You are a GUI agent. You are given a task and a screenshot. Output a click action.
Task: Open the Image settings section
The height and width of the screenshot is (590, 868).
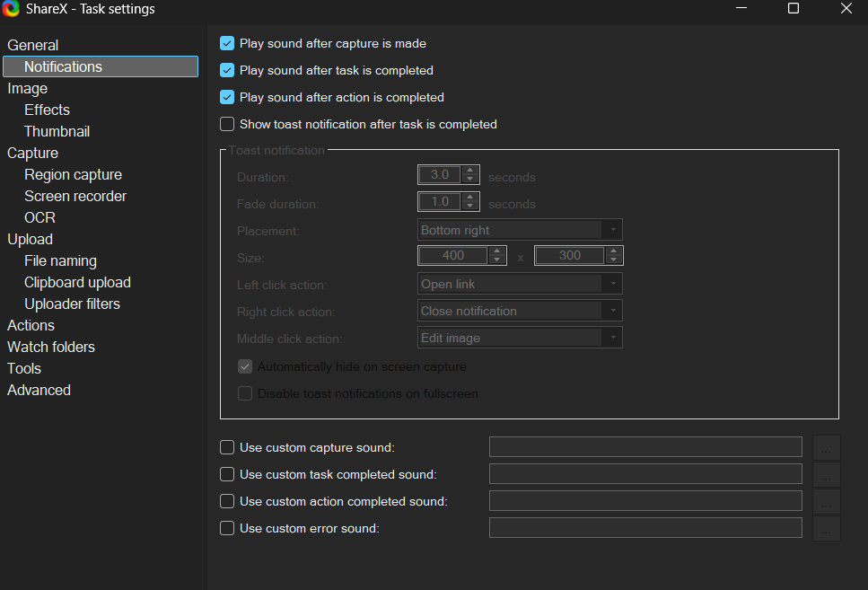pos(27,88)
